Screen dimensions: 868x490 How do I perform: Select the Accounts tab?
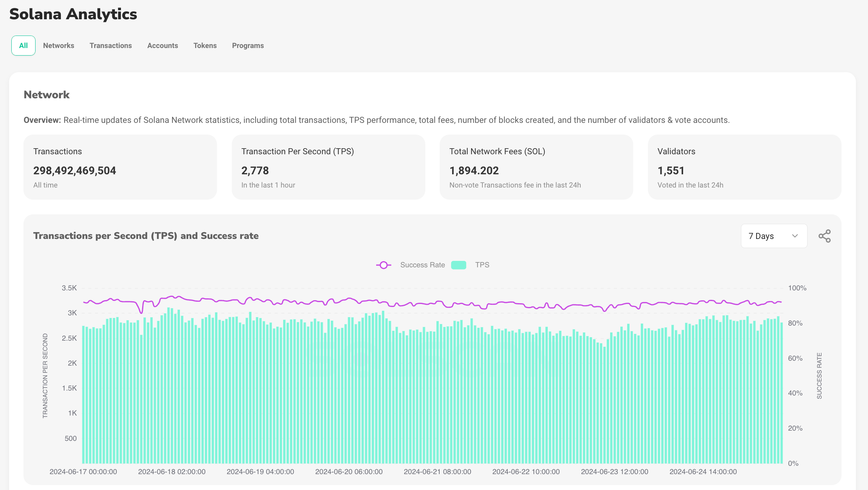[162, 45]
